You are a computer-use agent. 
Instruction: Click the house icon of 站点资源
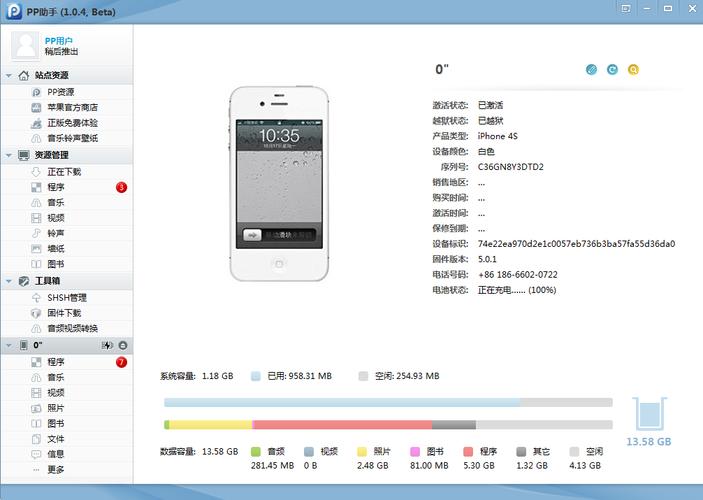(24, 75)
